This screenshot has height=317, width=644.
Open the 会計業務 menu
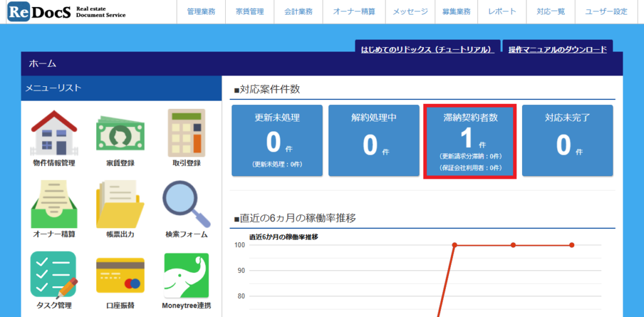click(x=298, y=12)
